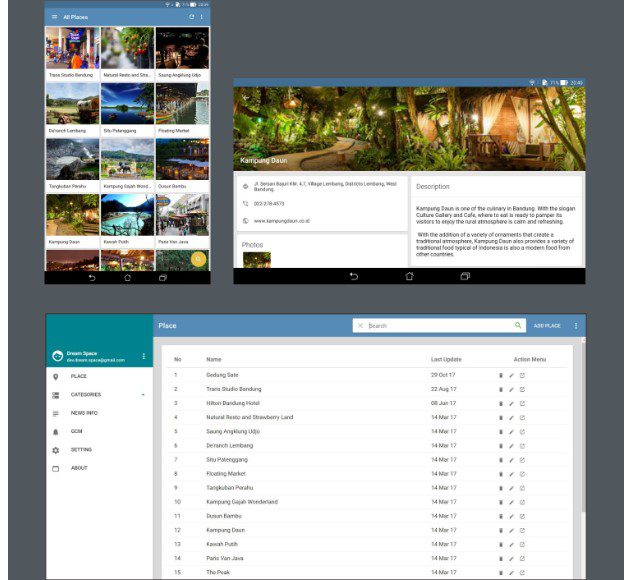Open Dusun Bambu thumbnail in grid

[182, 159]
